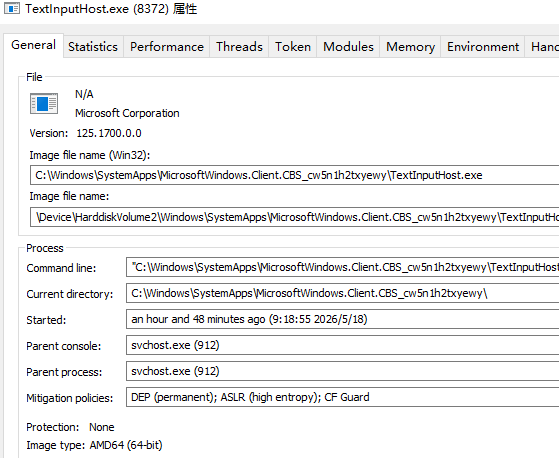
Task: Click the Started label
Action: click(46, 320)
